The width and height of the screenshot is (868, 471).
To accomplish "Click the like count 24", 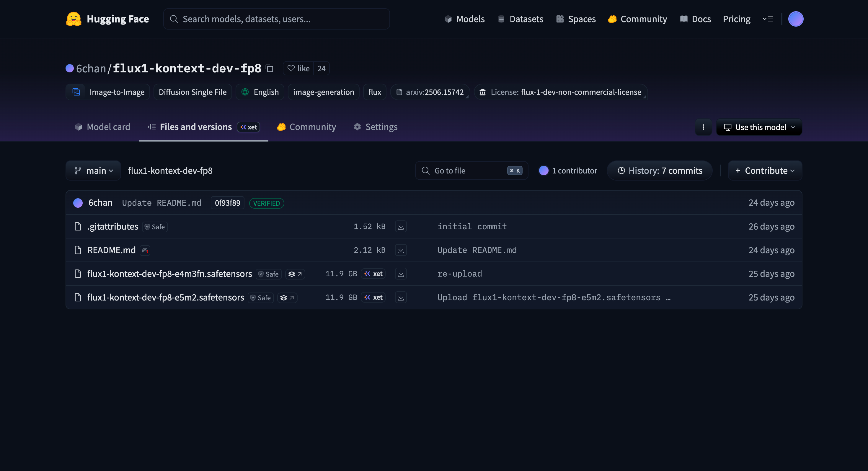I will (x=321, y=69).
